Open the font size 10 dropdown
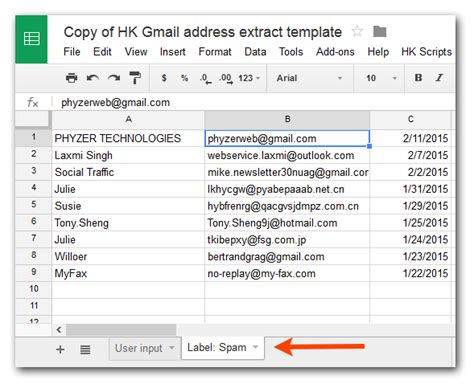The height and width of the screenshot is (388, 474). click(x=381, y=78)
